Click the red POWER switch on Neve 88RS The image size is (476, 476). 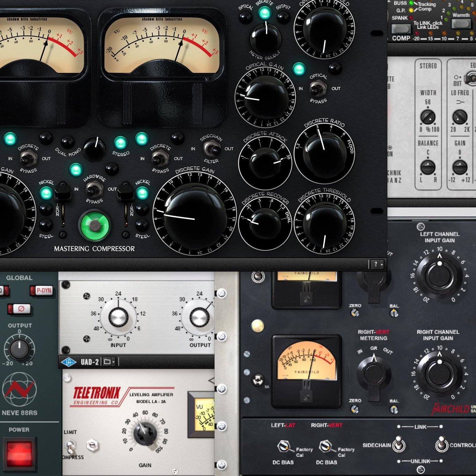pos(19,453)
